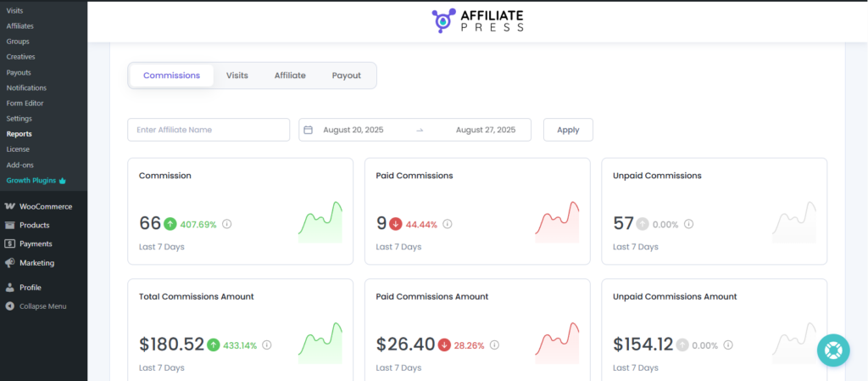Click the info icon next to Paid Commissions
Screen dimensions: 868x381
tap(448, 225)
